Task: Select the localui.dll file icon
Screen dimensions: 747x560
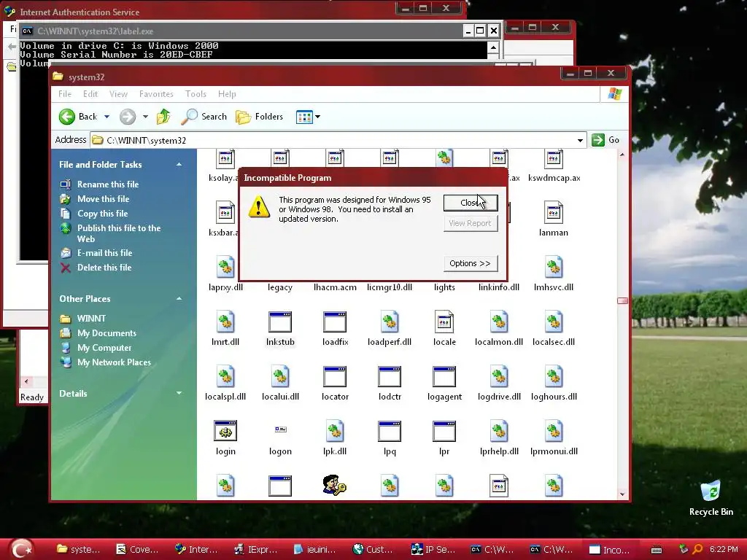Action: pyautogui.click(x=280, y=377)
